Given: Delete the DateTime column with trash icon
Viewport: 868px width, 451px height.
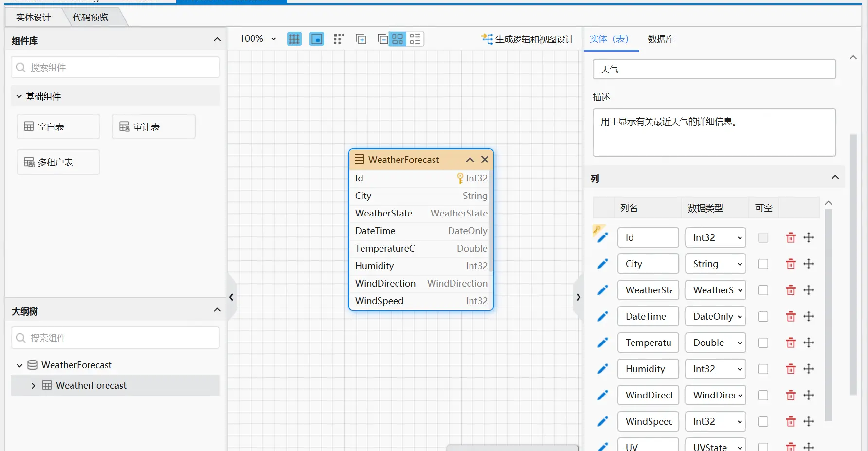Looking at the screenshot, I should [x=791, y=316].
